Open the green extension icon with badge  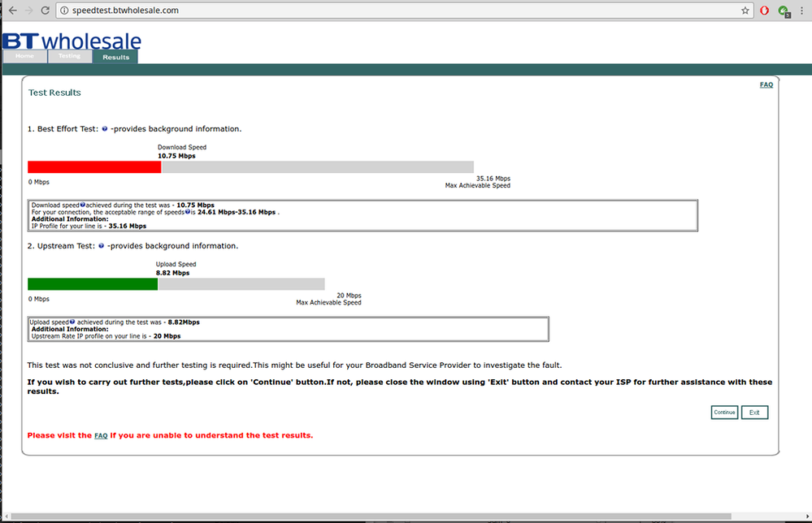(784, 11)
